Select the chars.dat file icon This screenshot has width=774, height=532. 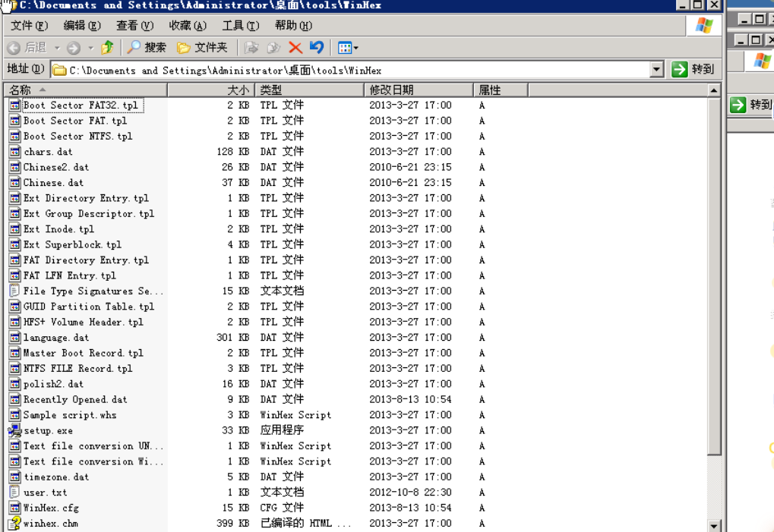click(15, 151)
